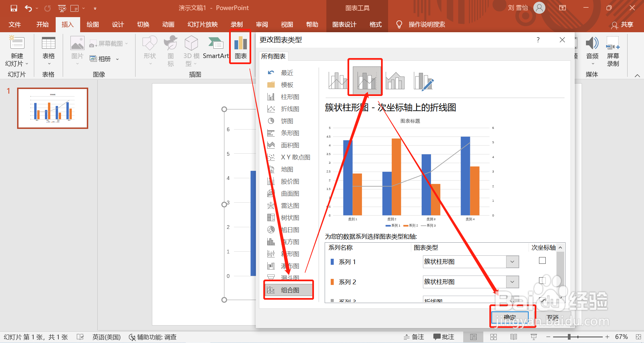644x343 pixels.
Task: Select slide 1 thumbnail
Action: tap(53, 108)
